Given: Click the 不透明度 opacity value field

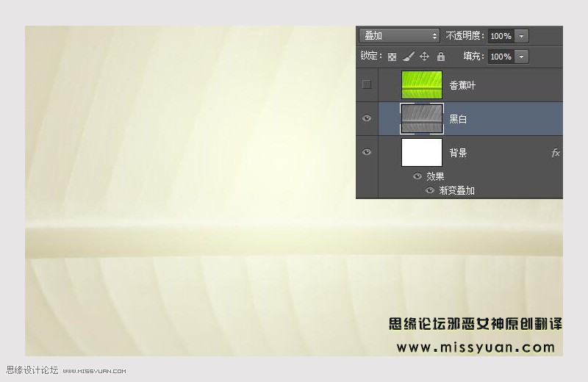Looking at the screenshot, I should 501,36.
